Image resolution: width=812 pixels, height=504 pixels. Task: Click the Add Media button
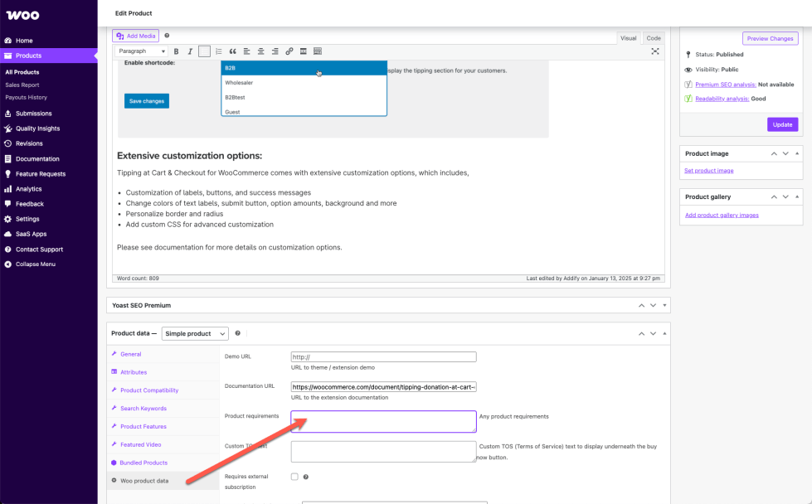(x=136, y=36)
